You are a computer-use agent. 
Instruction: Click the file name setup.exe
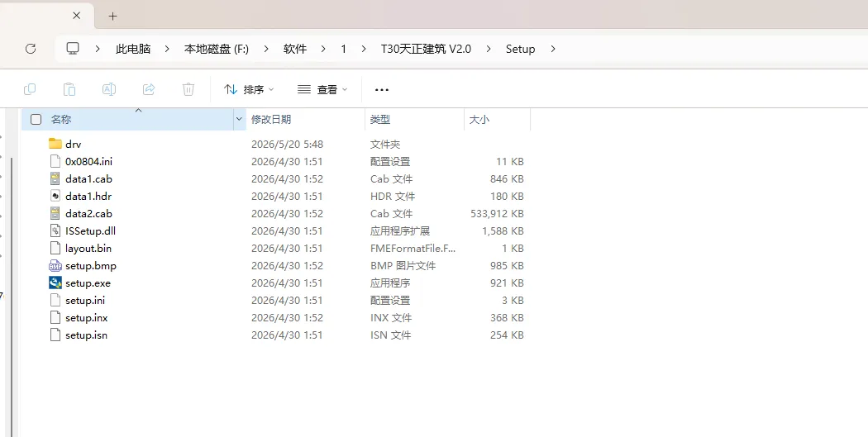click(88, 283)
